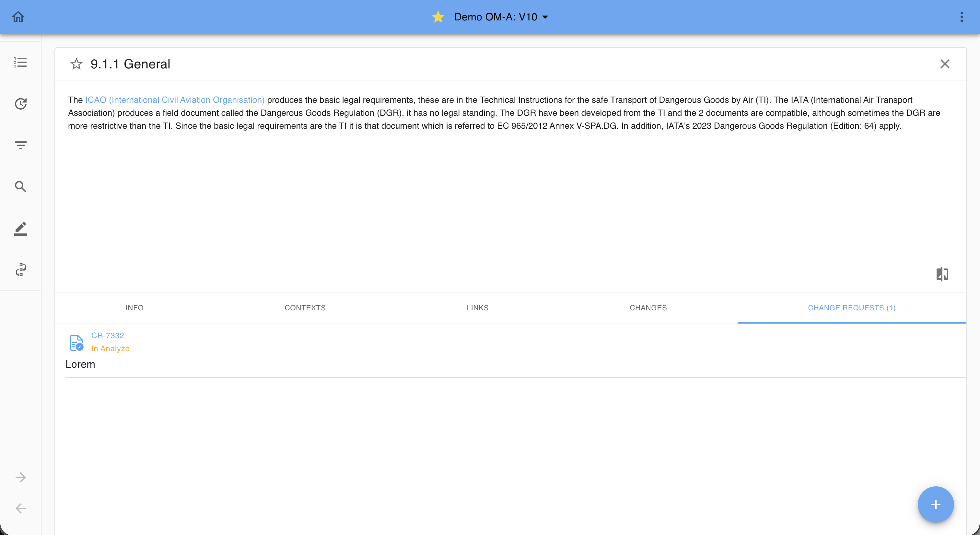
Task: Open the history clock icon in the sidebar
Action: [x=20, y=103]
